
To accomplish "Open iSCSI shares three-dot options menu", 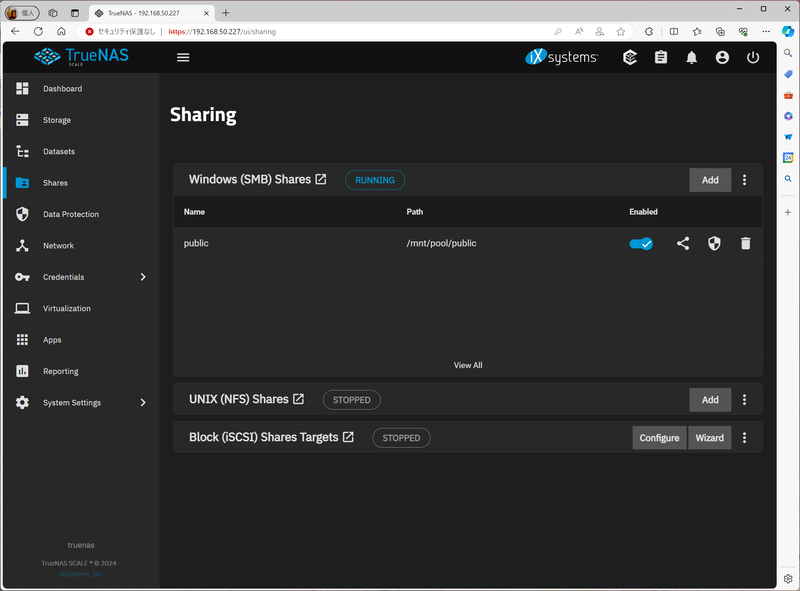I will coord(744,438).
